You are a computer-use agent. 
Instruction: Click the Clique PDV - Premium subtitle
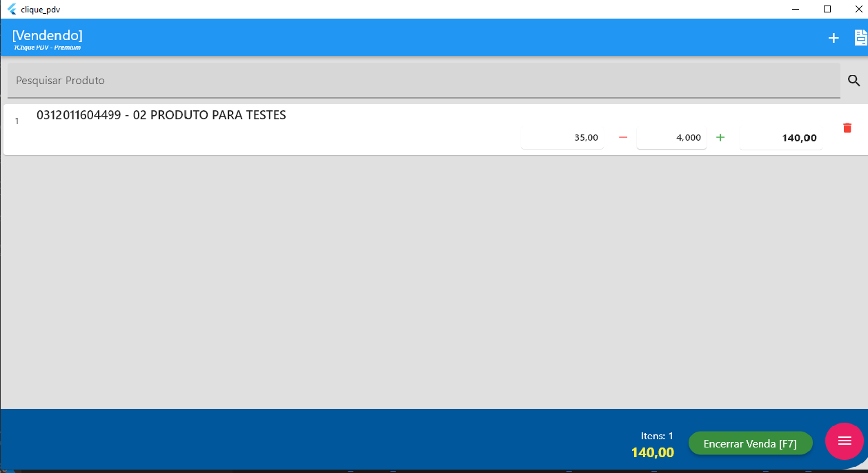point(47,48)
